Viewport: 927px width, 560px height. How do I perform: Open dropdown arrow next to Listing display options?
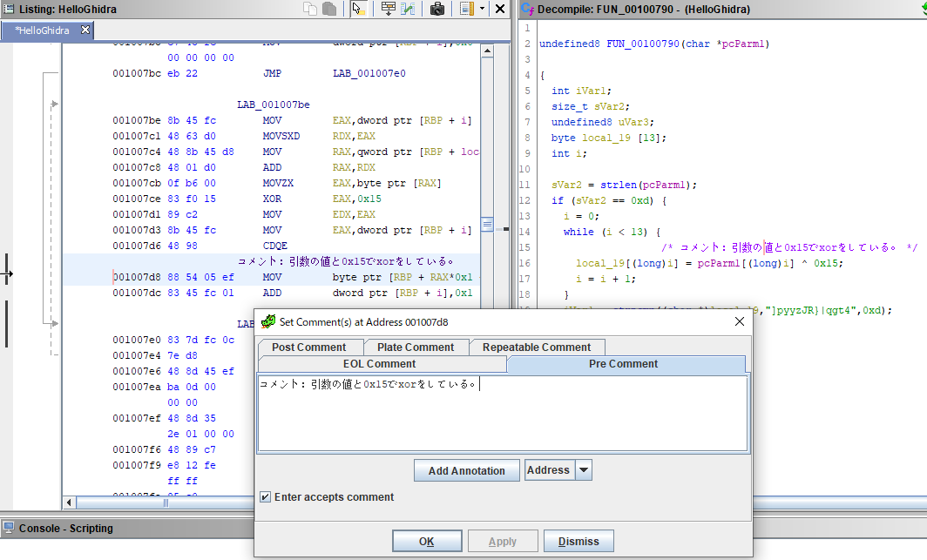point(481,9)
